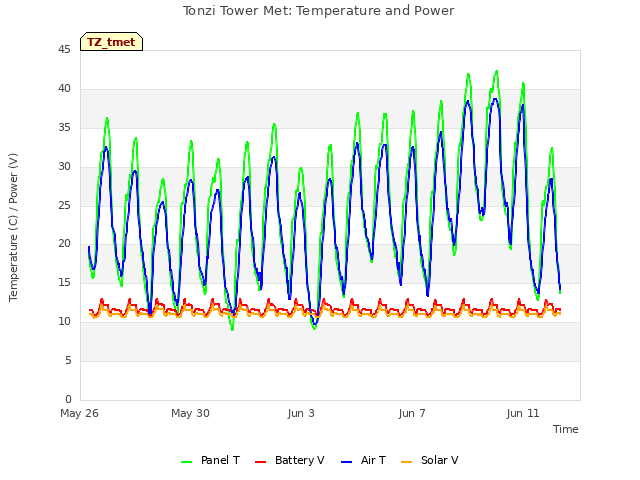This screenshot has width=640, height=480.
Task: Click the y-axis title Temperature (C) / Power (V)
Action: point(13,227)
